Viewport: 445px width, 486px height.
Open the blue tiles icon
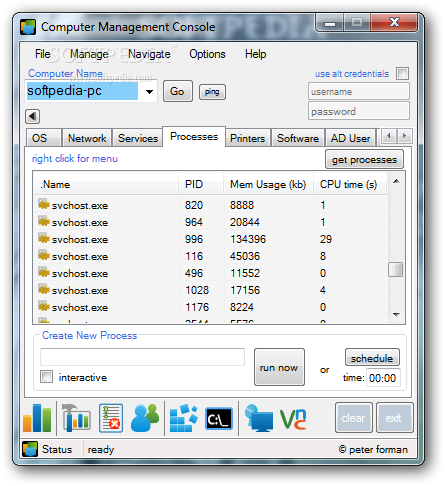(184, 418)
